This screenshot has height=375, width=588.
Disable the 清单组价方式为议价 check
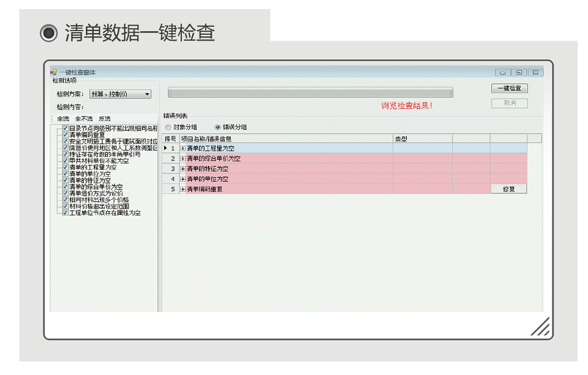66,193
